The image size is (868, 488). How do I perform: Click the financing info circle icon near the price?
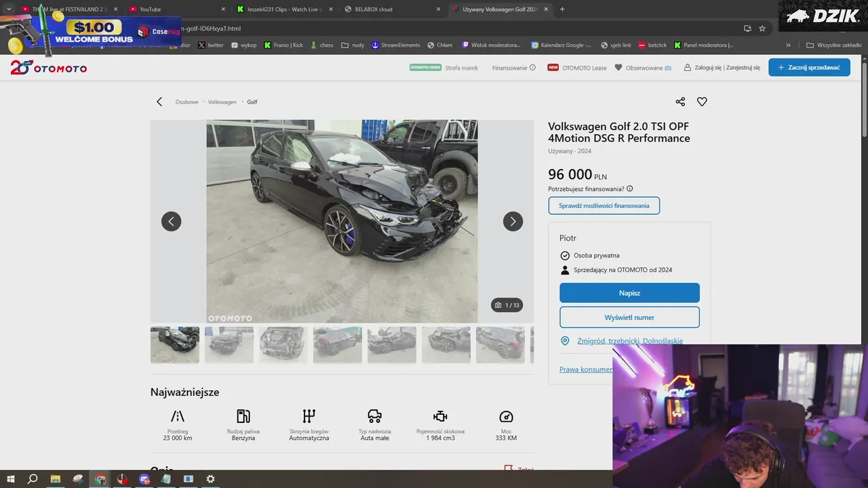click(630, 189)
